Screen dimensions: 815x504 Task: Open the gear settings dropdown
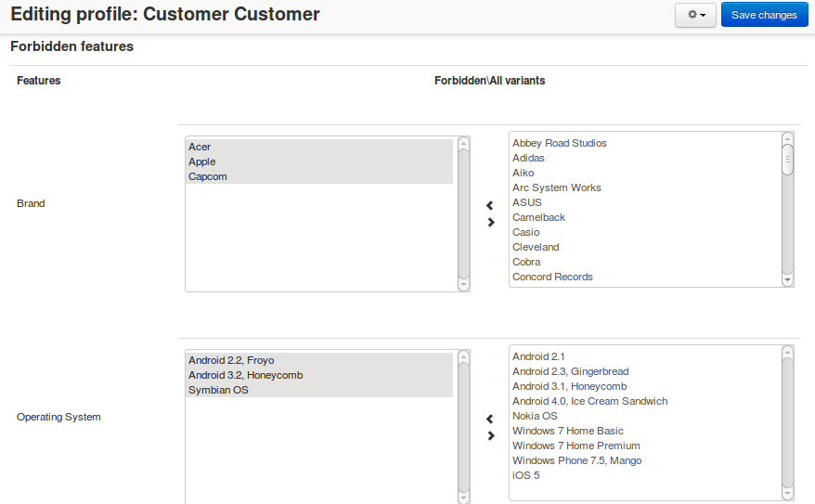[x=695, y=15]
